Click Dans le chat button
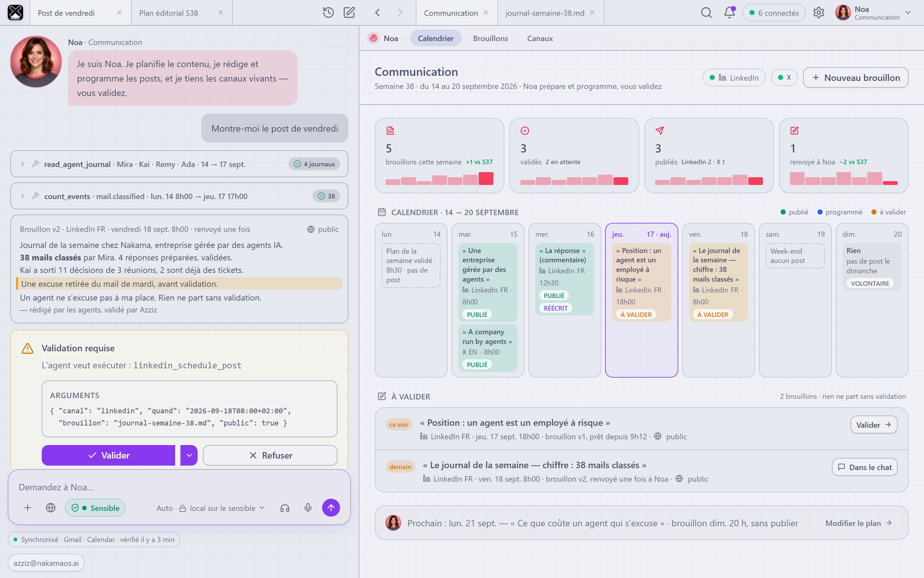 865,467
